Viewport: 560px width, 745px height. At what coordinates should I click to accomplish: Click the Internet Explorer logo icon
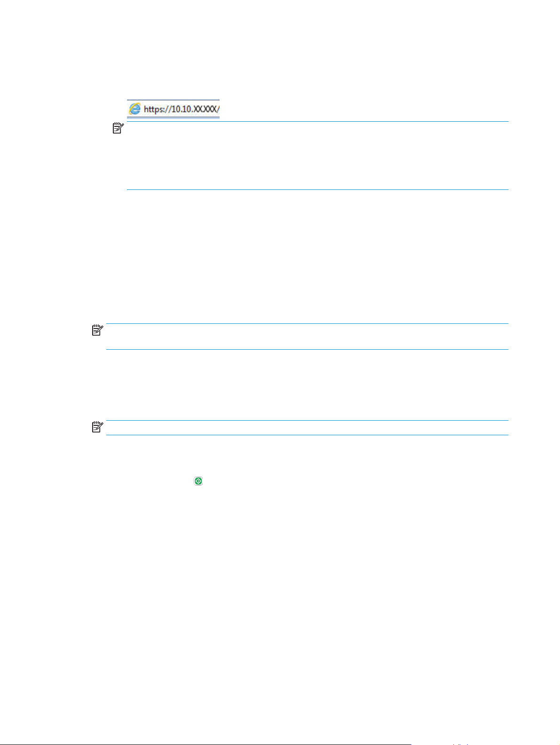134,109
